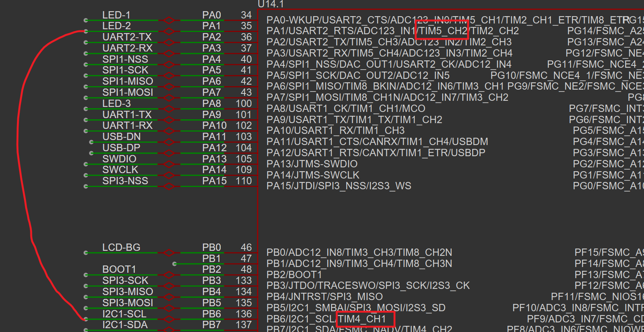Screen dimensions: 644x332
Task: Select the SPI3-MISO net label
Action: [x=128, y=292]
